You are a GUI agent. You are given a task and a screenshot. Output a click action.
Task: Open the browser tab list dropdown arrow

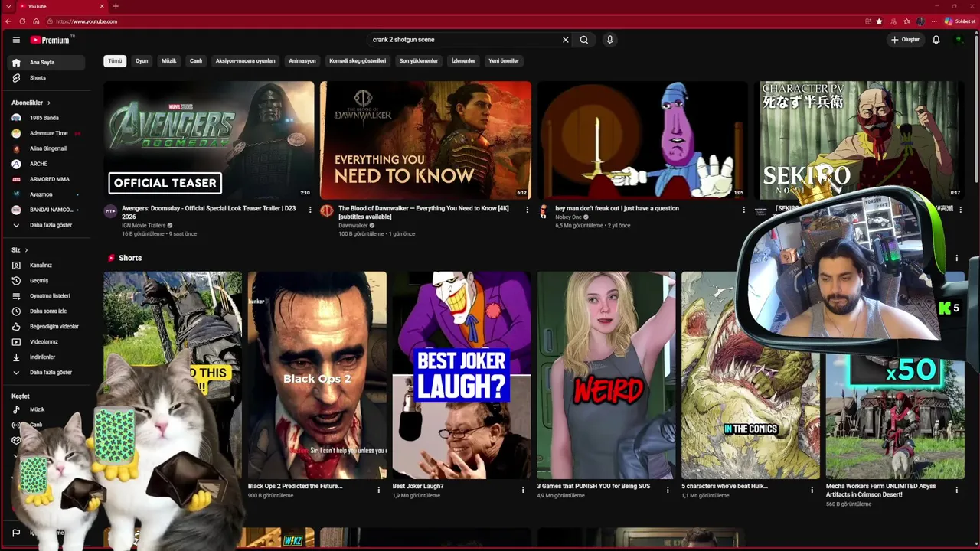tap(8, 6)
